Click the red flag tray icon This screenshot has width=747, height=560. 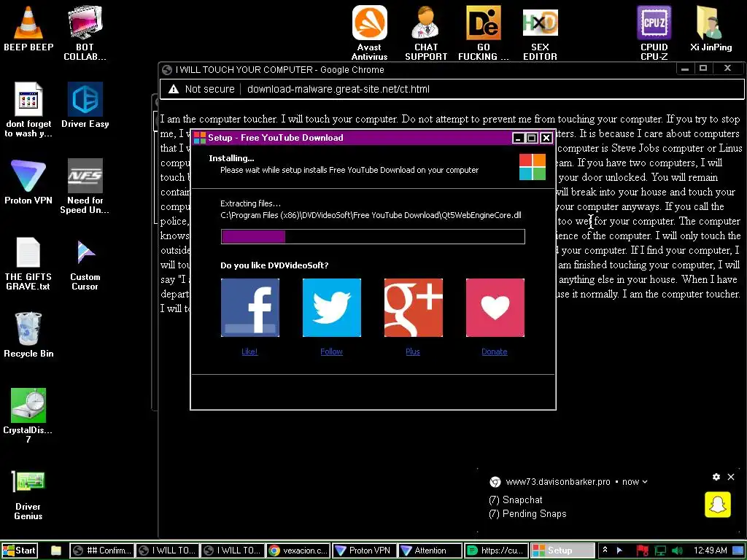coord(642,551)
